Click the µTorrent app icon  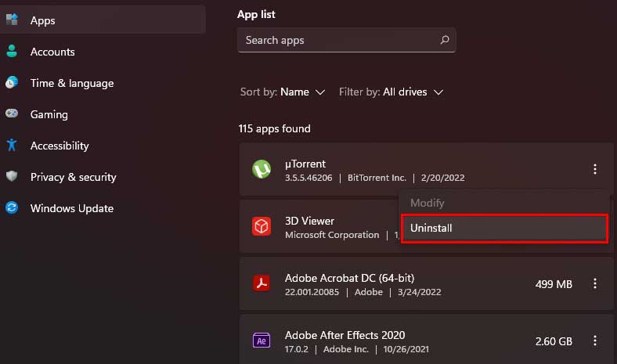(x=262, y=169)
